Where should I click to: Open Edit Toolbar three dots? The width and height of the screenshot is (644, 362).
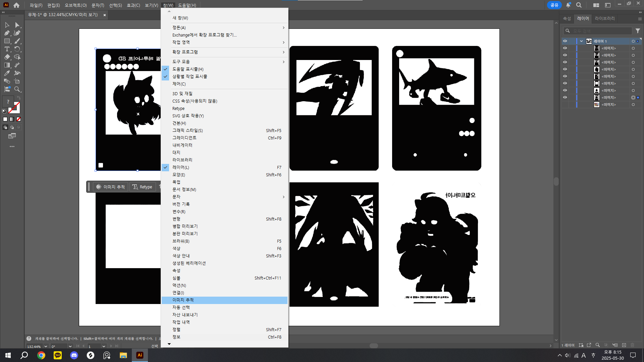(x=12, y=146)
